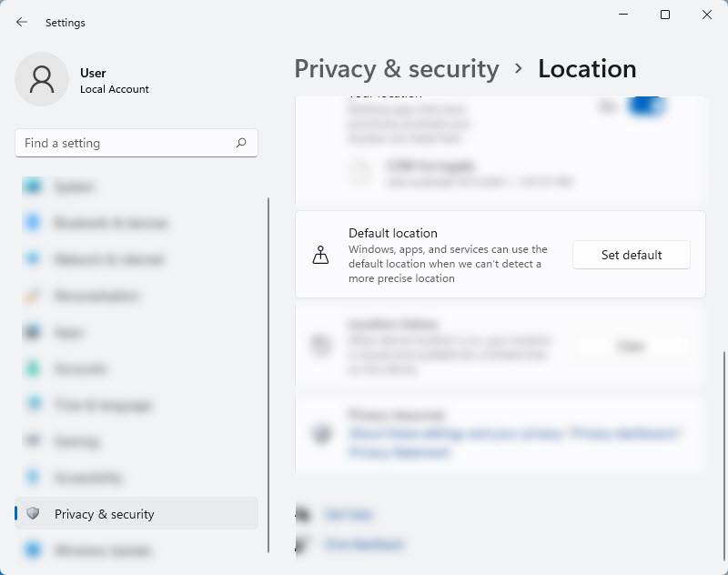Toggle the blue location services switch
This screenshot has height=575, width=728.
[647, 106]
